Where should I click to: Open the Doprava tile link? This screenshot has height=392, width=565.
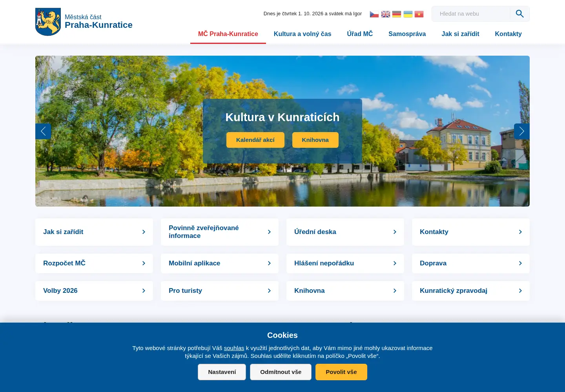pyautogui.click(x=471, y=263)
